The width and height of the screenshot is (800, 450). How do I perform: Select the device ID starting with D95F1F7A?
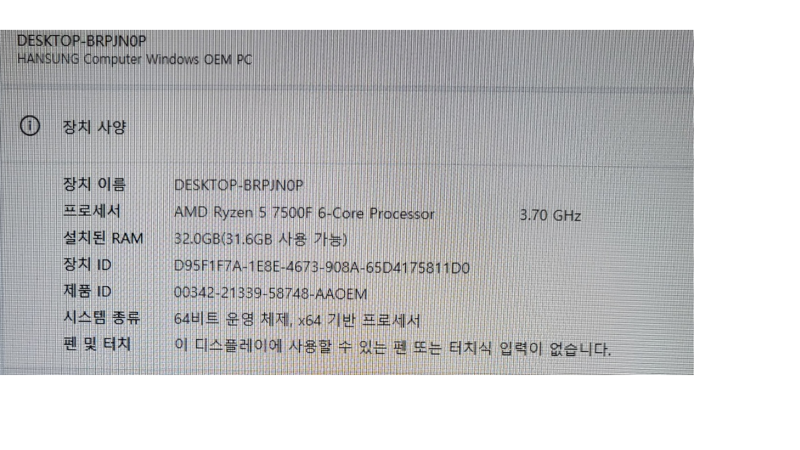pyautogui.click(x=322, y=267)
